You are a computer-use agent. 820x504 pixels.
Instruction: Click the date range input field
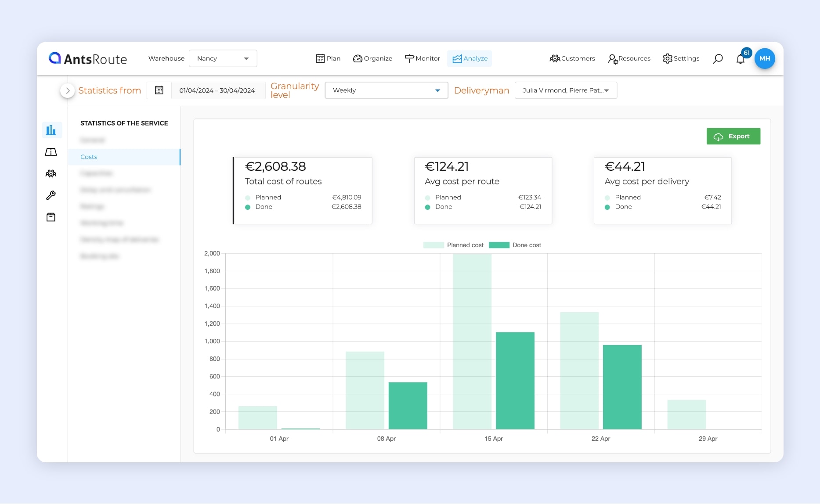[217, 90]
